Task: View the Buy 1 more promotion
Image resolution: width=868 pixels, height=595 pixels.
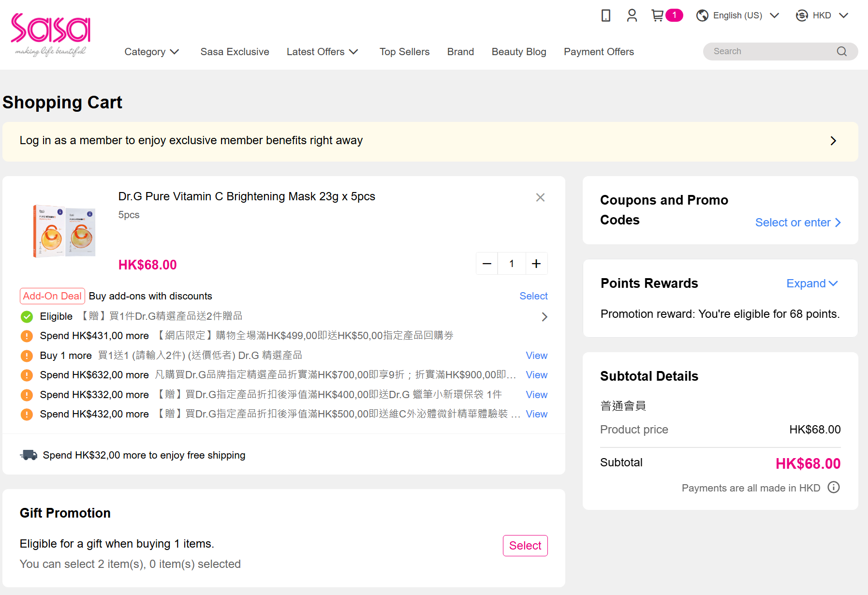Action: pos(537,356)
